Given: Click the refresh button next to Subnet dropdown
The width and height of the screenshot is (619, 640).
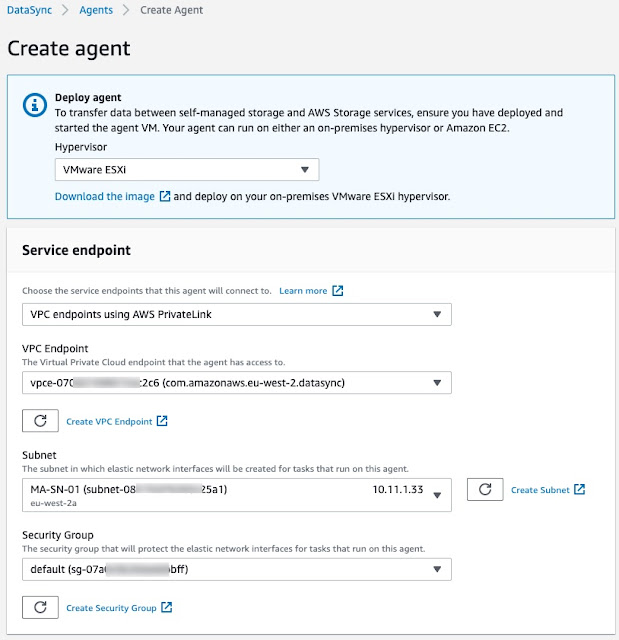Looking at the screenshot, I should click(485, 489).
